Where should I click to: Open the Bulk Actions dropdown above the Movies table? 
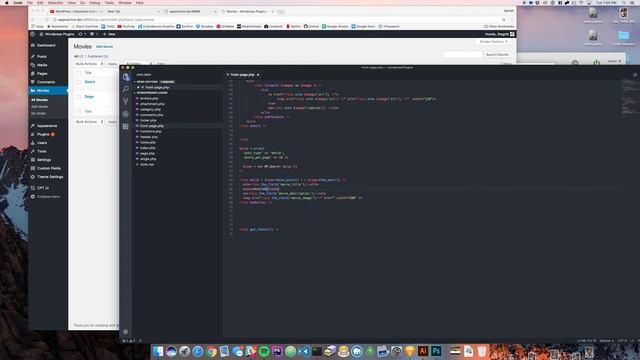(89, 64)
